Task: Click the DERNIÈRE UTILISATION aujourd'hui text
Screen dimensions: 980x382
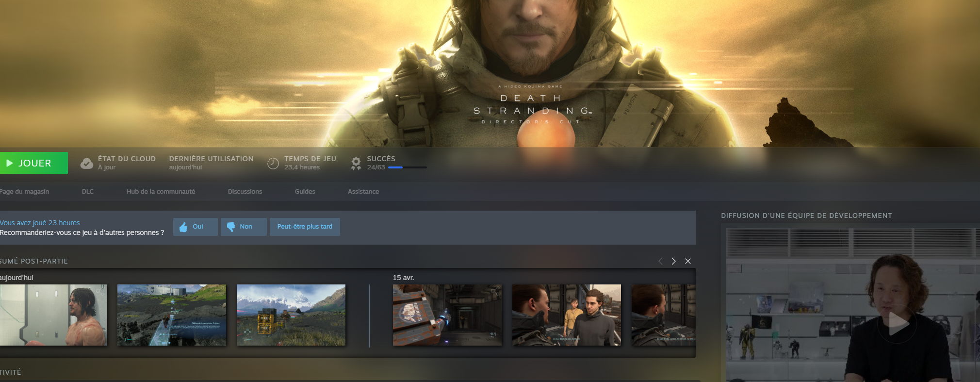Action: point(211,163)
